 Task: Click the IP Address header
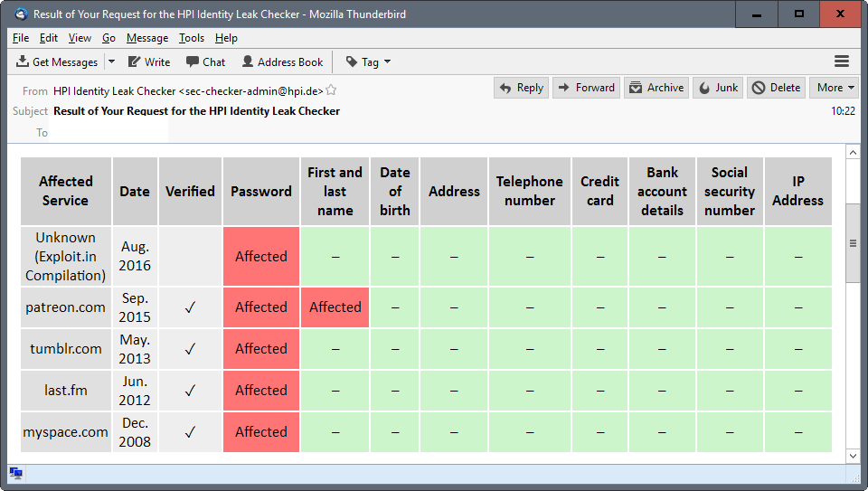pos(797,191)
